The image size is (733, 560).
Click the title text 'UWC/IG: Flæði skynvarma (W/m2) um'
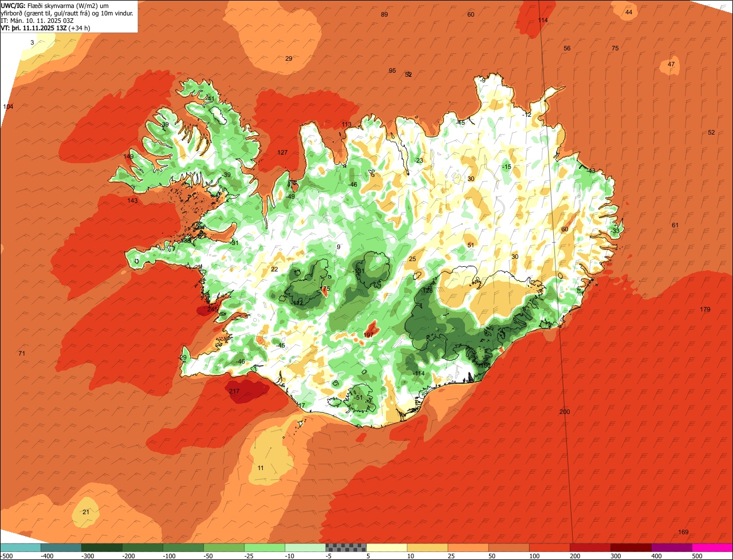(56, 6)
